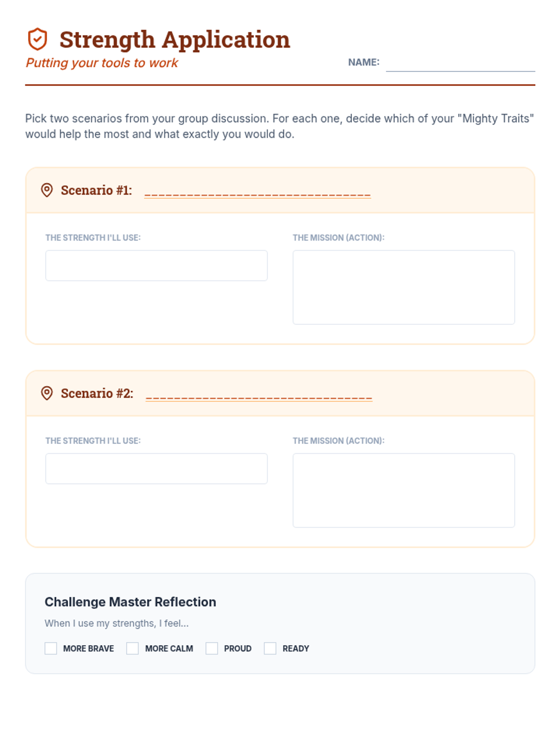Click the Strength Application heading
560x747 pixels.
click(175, 40)
